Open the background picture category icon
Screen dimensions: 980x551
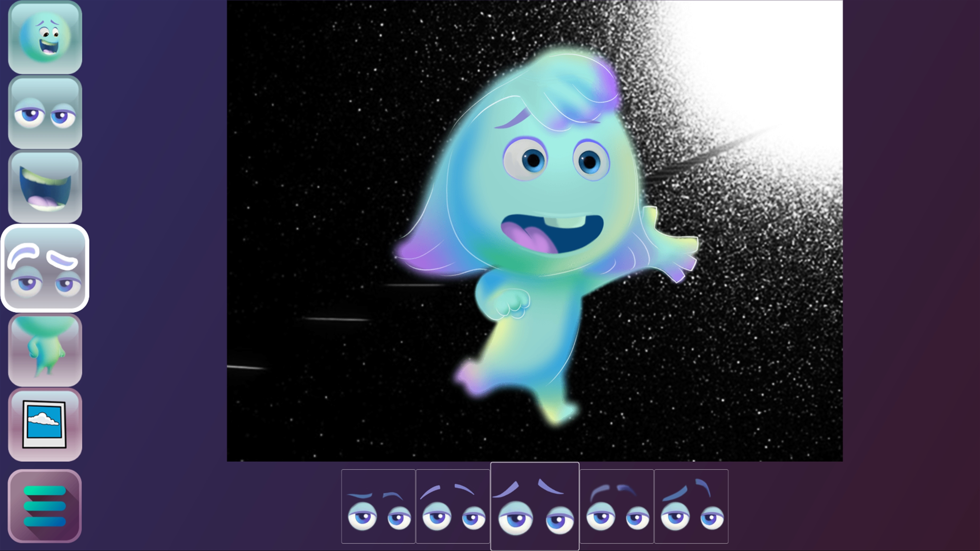pos(45,424)
